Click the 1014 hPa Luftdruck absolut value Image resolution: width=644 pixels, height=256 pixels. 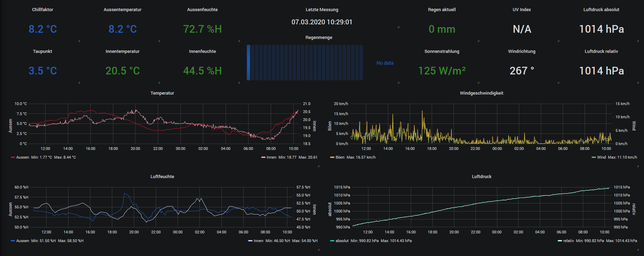tap(602, 29)
